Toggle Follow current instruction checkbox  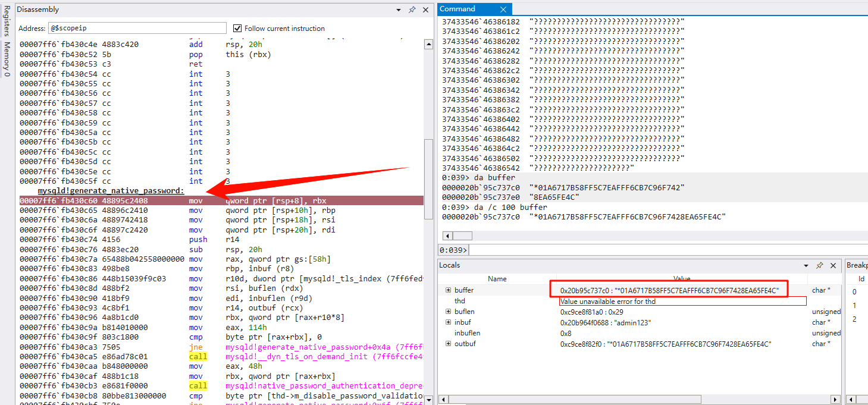237,28
